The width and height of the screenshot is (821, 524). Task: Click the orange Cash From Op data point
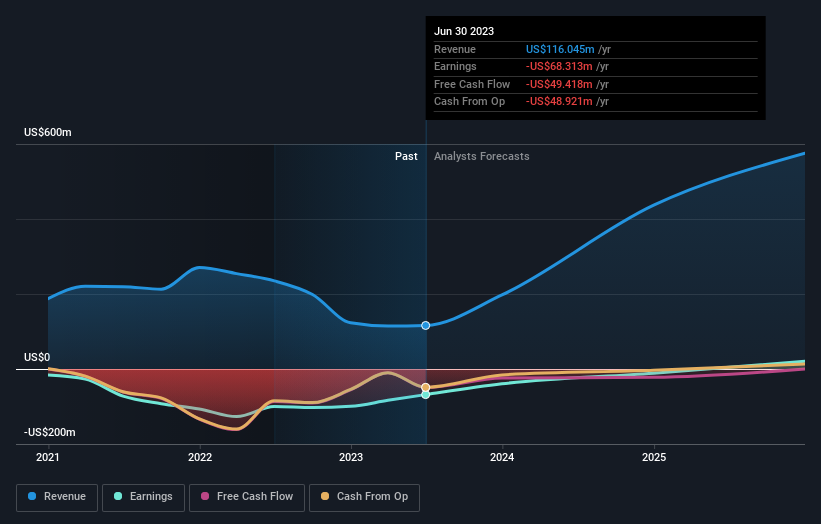pyautogui.click(x=426, y=387)
